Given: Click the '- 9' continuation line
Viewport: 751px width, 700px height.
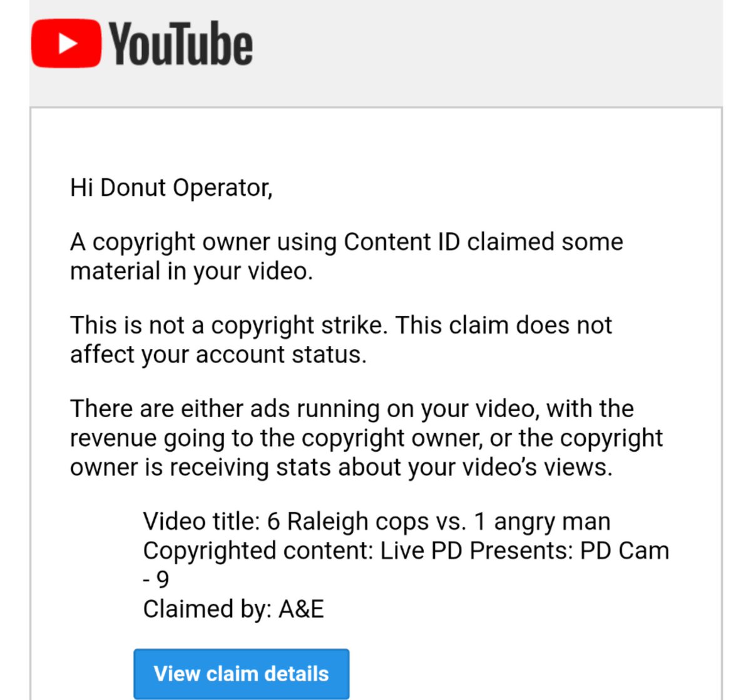Looking at the screenshot, I should [156, 579].
